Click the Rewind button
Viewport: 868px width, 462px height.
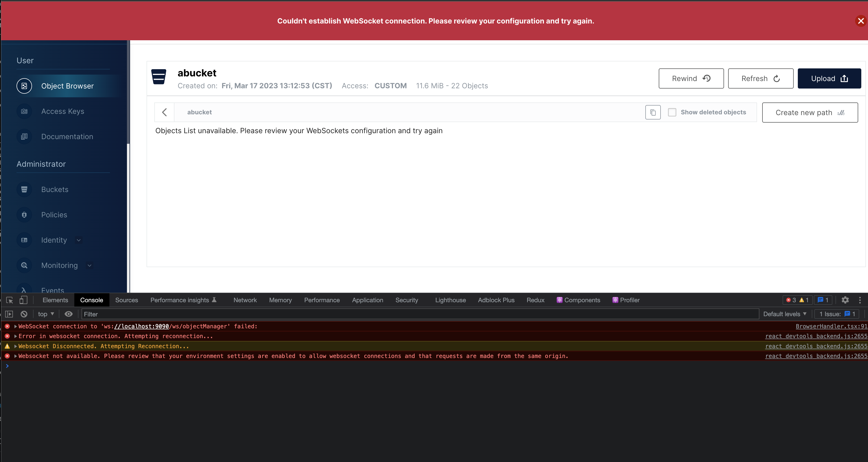pyautogui.click(x=691, y=78)
